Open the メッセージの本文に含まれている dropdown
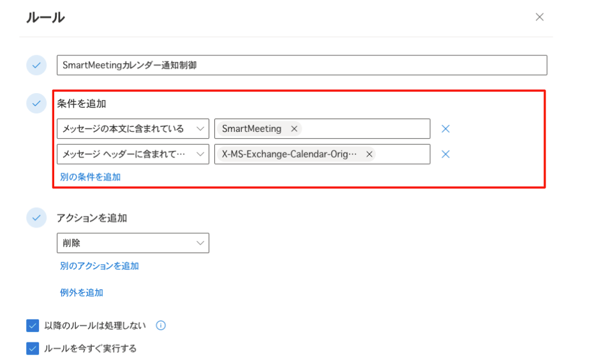Screen dimensions: 594x364 coord(133,129)
